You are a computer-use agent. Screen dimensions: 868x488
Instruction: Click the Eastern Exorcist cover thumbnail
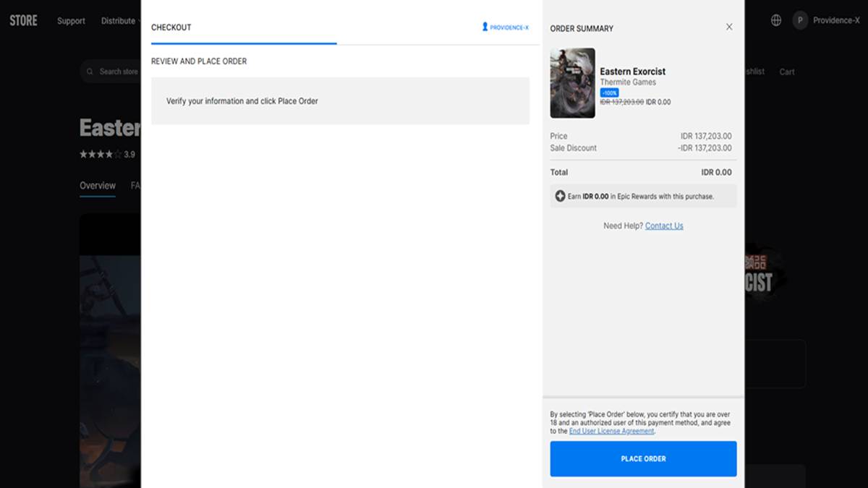click(572, 83)
